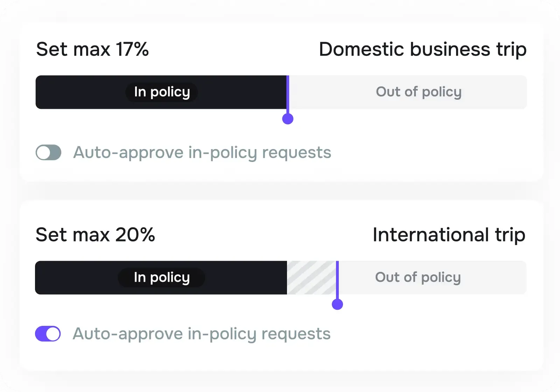The height and width of the screenshot is (392, 560).
Task: Click the Set max 17% label
Action: (92, 49)
